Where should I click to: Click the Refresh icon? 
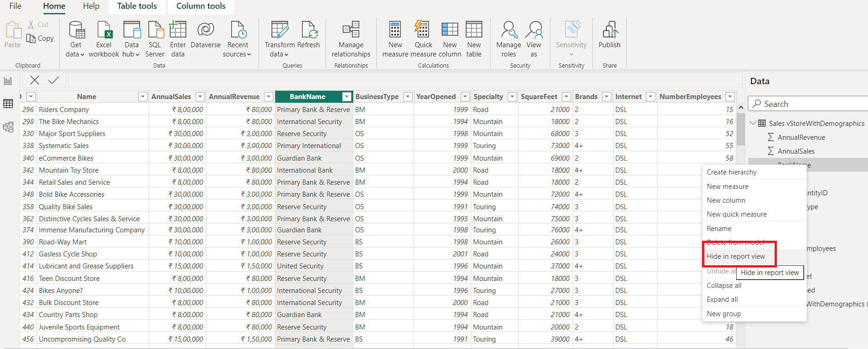[309, 30]
